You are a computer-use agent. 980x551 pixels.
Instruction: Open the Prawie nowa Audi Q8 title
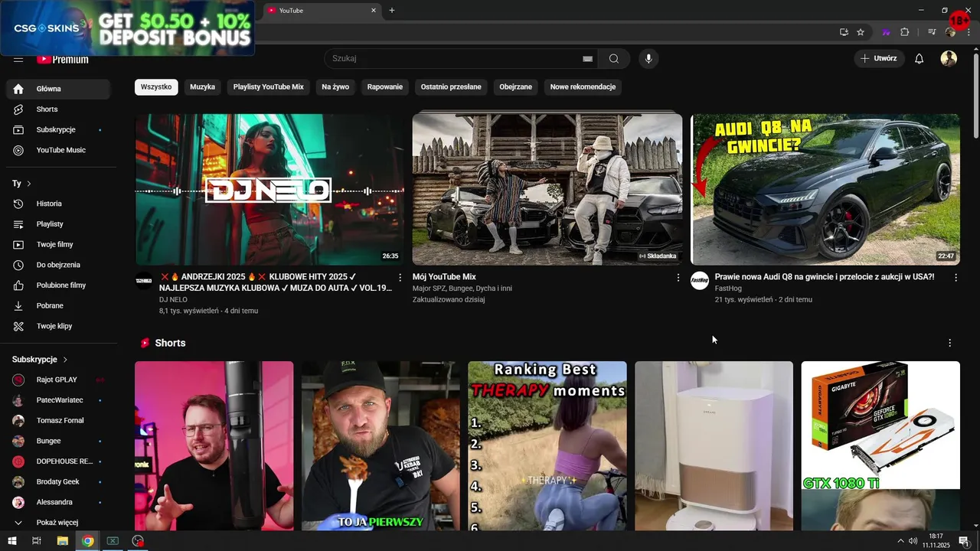[825, 277]
